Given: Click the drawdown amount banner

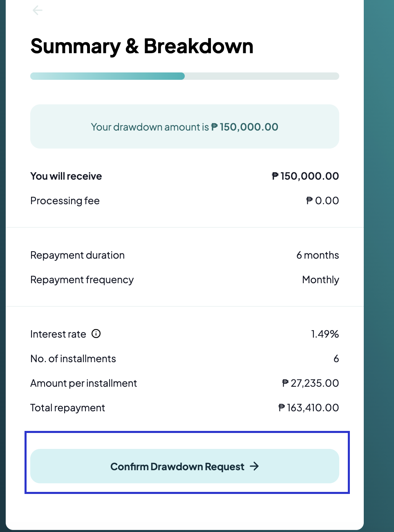Looking at the screenshot, I should 184,126.
